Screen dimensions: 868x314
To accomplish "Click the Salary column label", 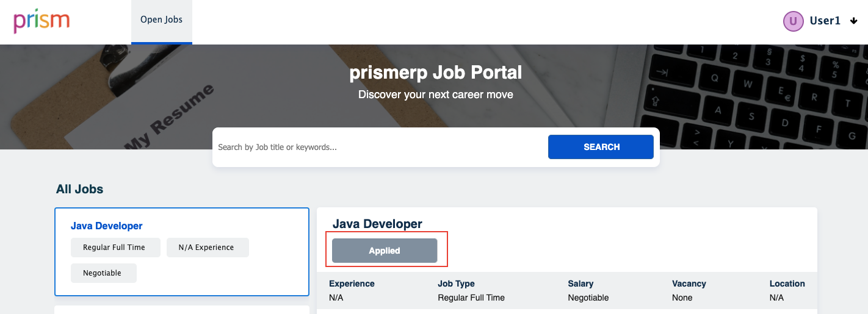I will (x=580, y=284).
